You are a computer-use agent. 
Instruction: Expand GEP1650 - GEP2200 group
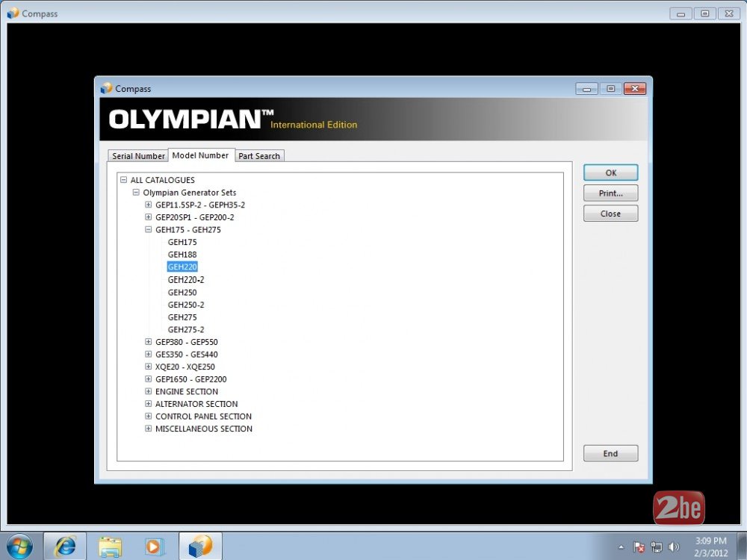(149, 379)
